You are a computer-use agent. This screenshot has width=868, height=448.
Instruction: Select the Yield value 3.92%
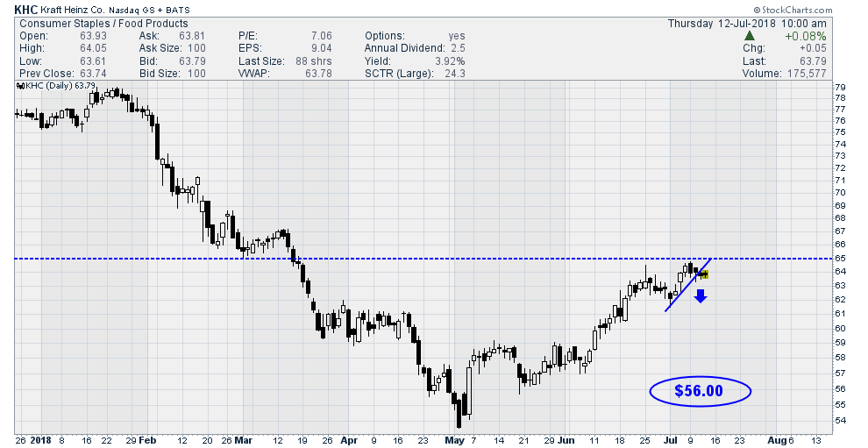[x=450, y=60]
